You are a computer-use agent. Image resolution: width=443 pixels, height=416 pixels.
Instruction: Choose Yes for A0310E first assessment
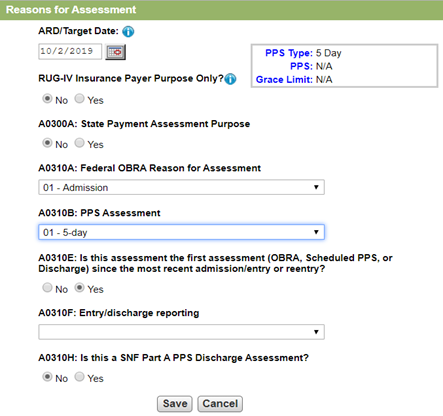(79, 288)
